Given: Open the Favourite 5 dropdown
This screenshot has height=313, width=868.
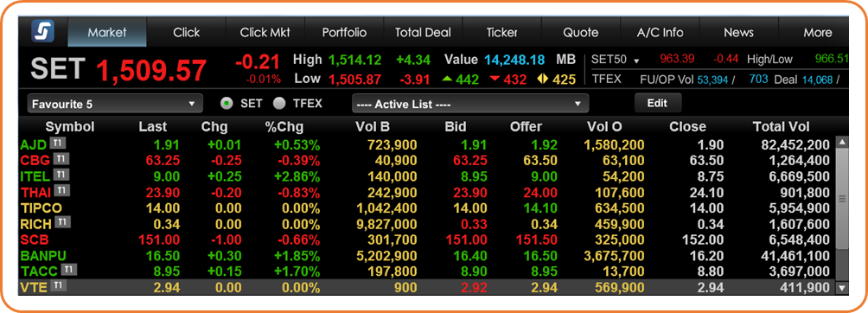Looking at the screenshot, I should coord(115,104).
